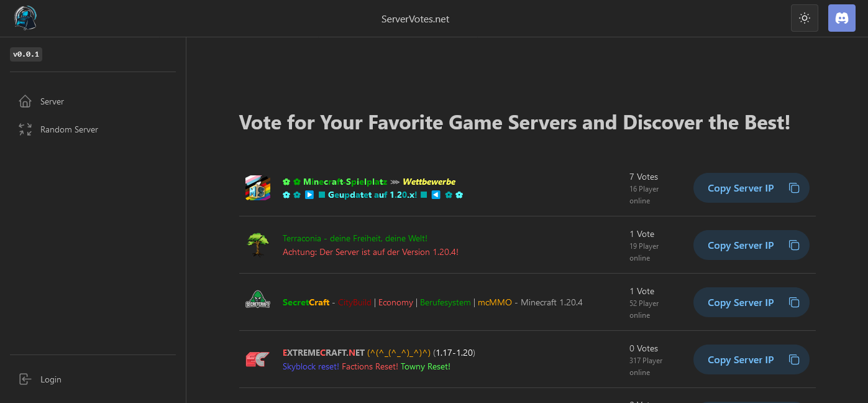Click the Terraconia tree server icon
Screen dimensions: 868x403
(257, 245)
